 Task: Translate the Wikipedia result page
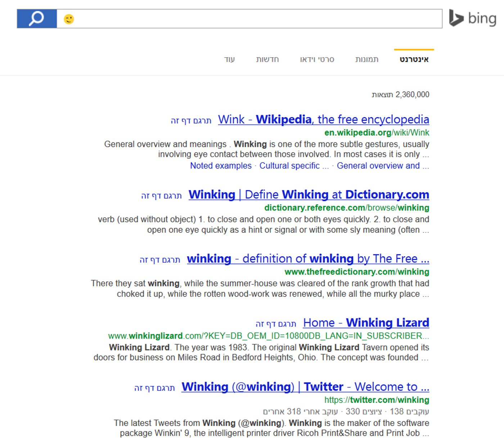click(x=191, y=121)
